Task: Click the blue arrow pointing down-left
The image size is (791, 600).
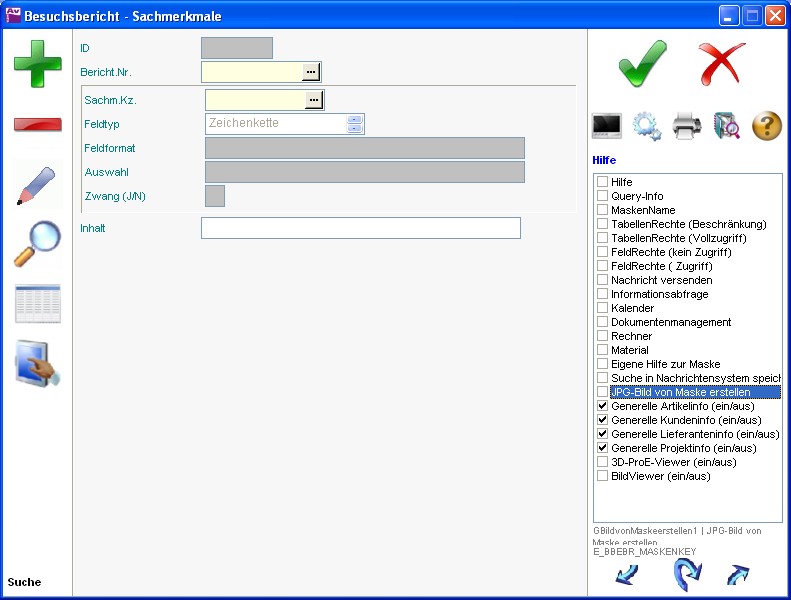Action: (x=626, y=574)
